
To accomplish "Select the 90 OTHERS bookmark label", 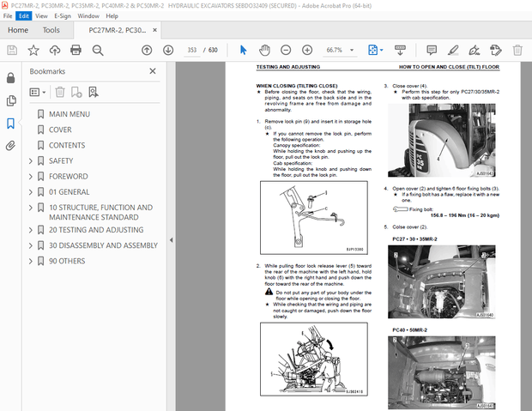I will click(67, 262).
